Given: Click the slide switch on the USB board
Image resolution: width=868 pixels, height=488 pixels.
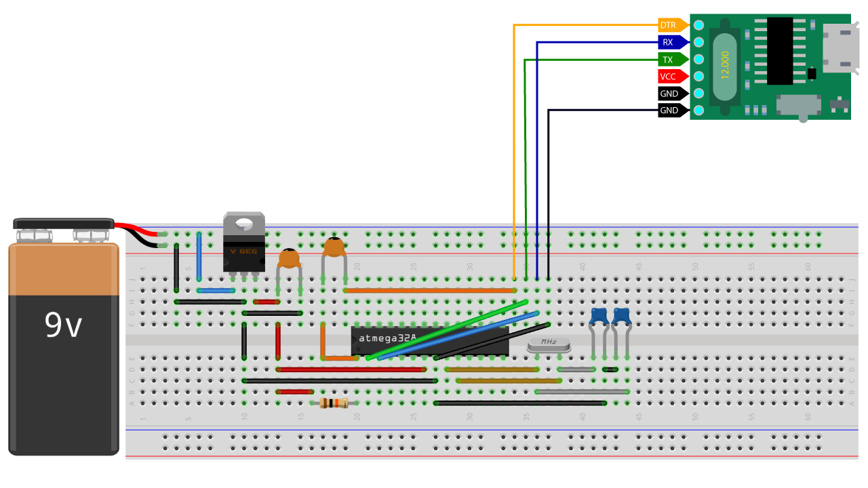Looking at the screenshot, I should (798, 106).
